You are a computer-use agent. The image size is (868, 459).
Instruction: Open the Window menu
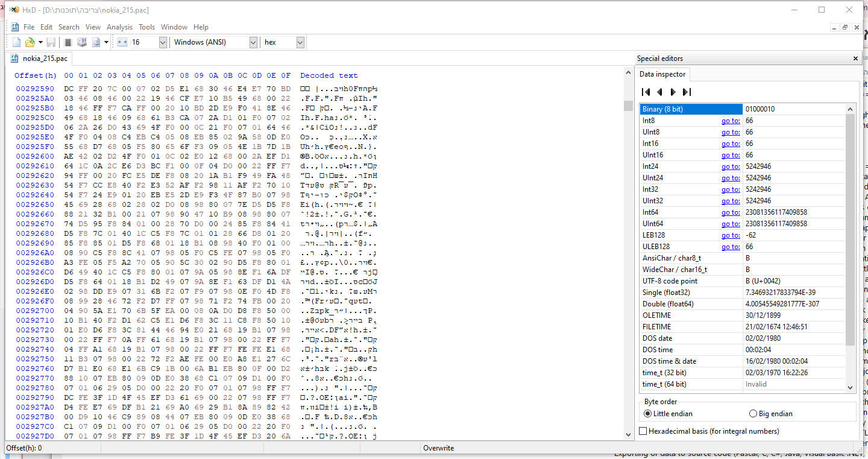tap(174, 27)
